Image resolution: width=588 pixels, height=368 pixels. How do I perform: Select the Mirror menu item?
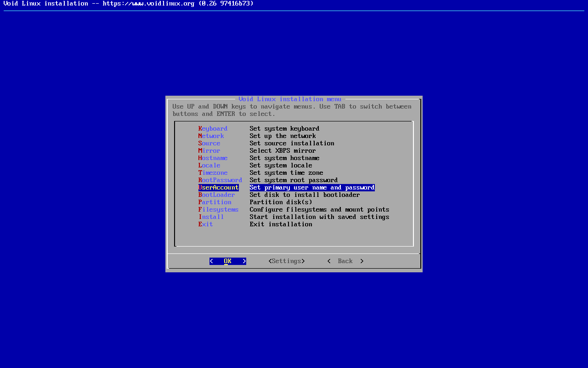click(209, 151)
